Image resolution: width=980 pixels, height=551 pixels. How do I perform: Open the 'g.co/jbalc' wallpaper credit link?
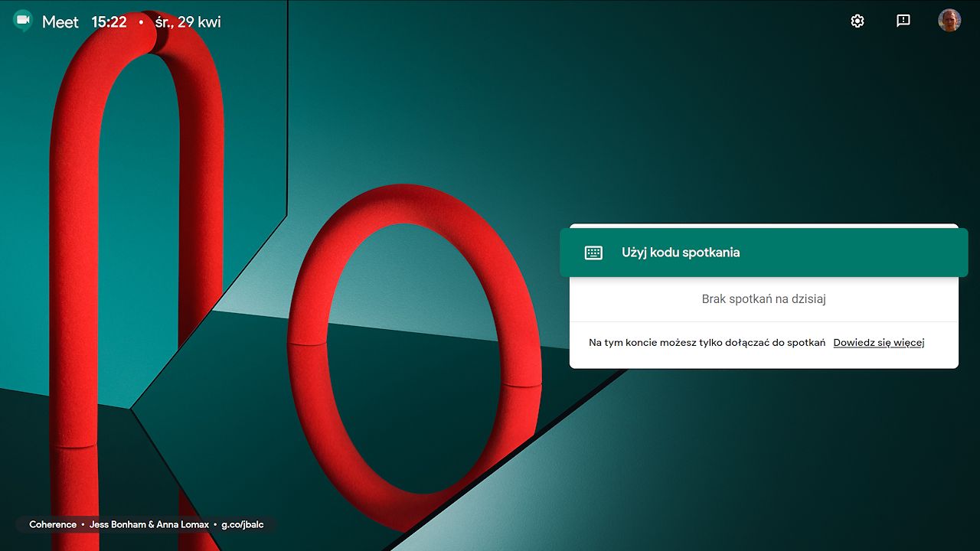(243, 525)
